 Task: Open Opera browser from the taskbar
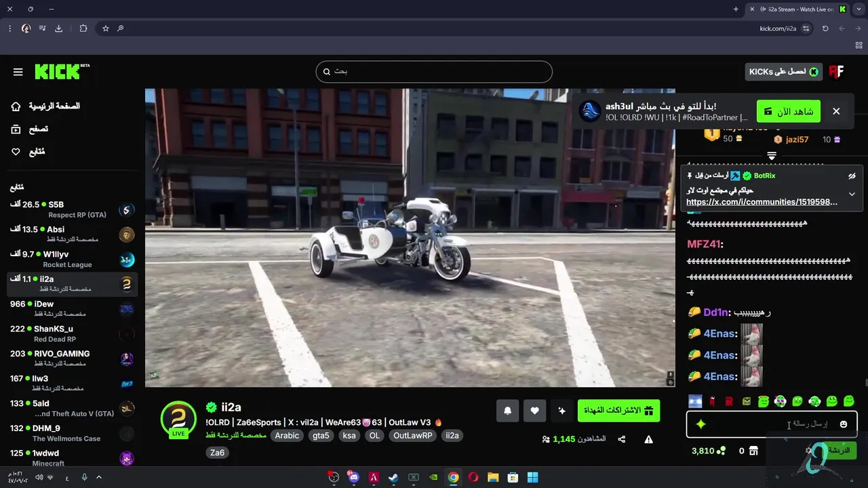[x=473, y=477]
